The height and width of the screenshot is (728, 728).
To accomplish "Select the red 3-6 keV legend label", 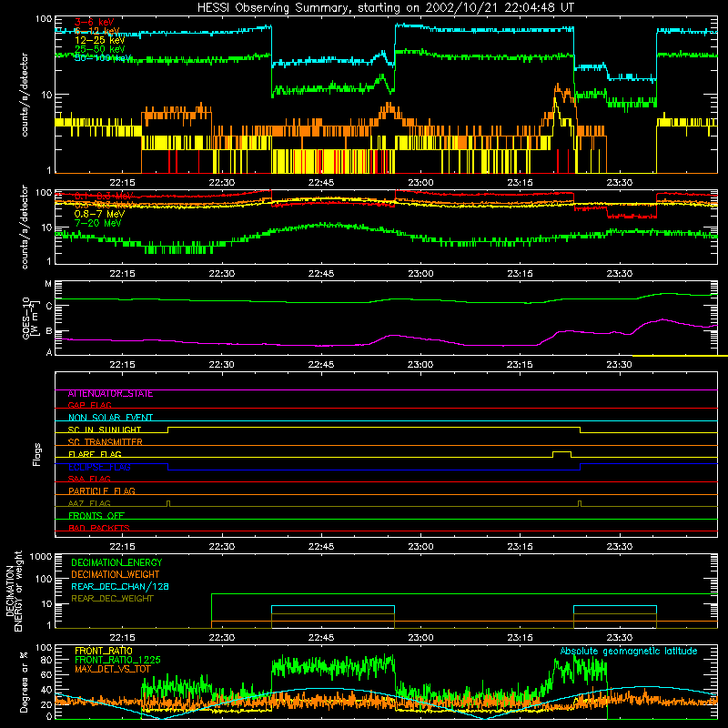I will (x=94, y=22).
